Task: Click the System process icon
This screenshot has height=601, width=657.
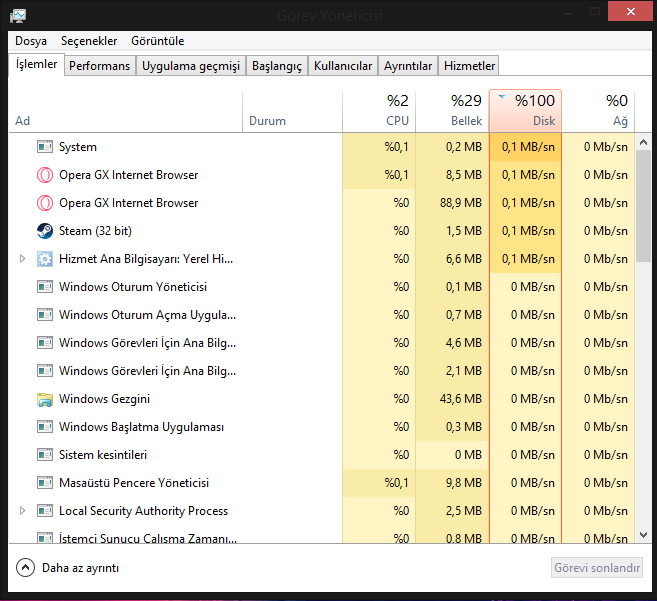Action: [x=45, y=147]
